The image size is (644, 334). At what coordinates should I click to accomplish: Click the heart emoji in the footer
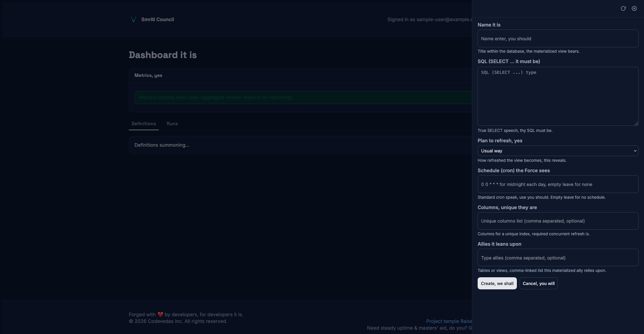tap(160, 315)
